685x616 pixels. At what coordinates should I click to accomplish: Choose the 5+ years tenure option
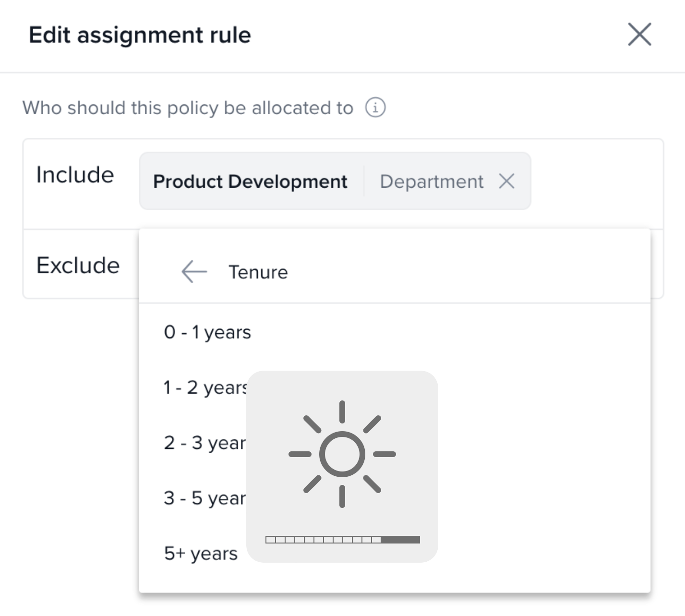point(201,553)
